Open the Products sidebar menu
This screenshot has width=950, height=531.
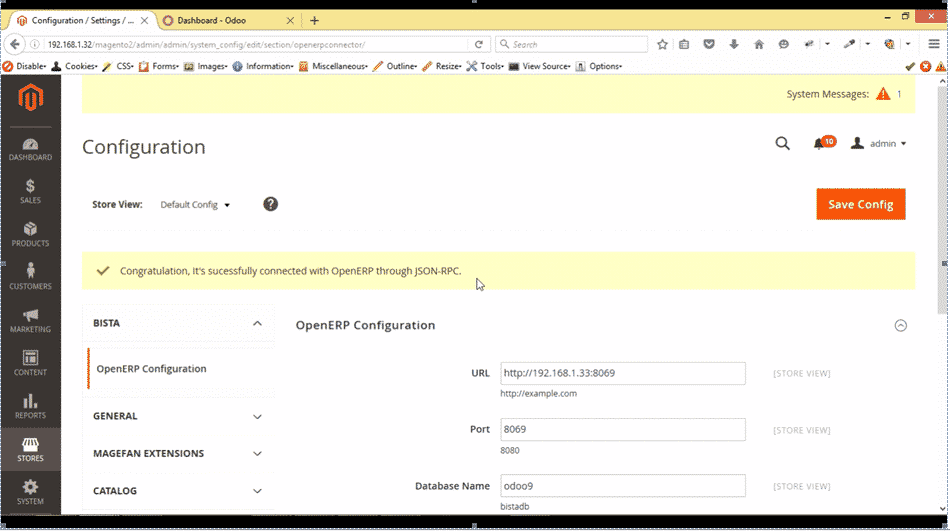click(x=30, y=235)
